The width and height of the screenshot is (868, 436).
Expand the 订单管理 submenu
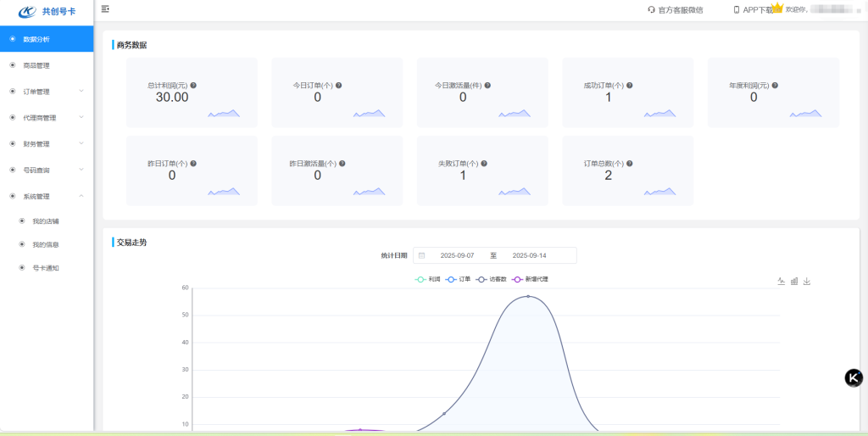click(x=46, y=92)
